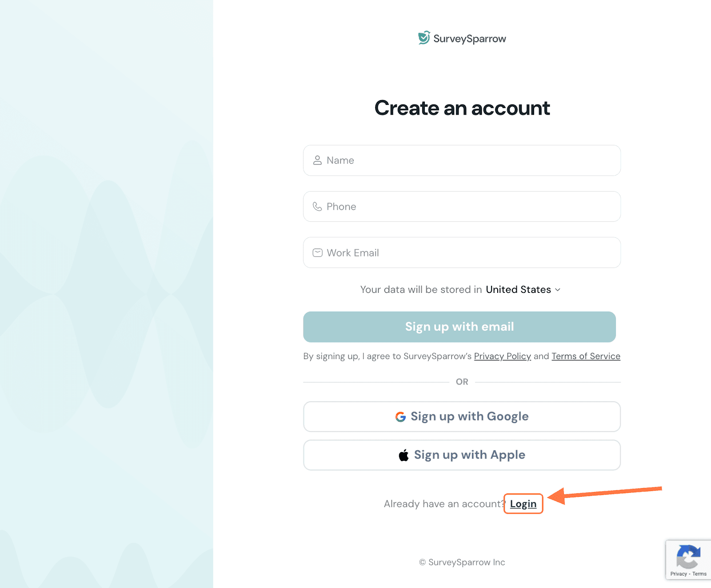Expand the data region chevron arrow
Image resolution: width=711 pixels, height=588 pixels.
coord(558,290)
